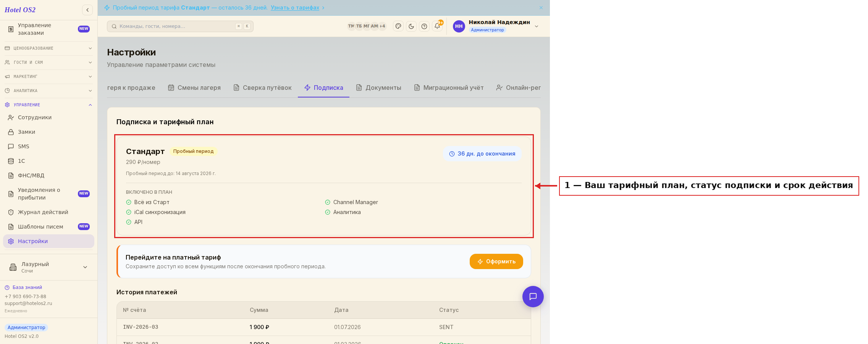Click invoice INV-2026-03 row

point(324,327)
